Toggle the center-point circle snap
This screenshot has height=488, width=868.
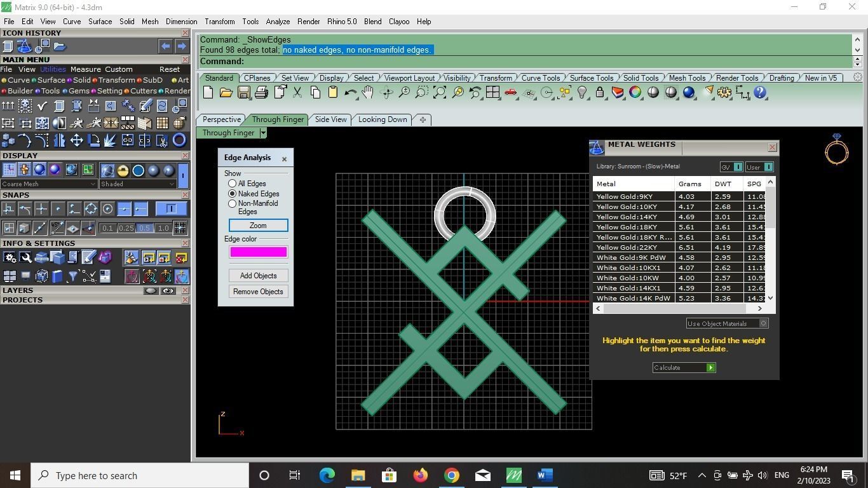tap(107, 208)
